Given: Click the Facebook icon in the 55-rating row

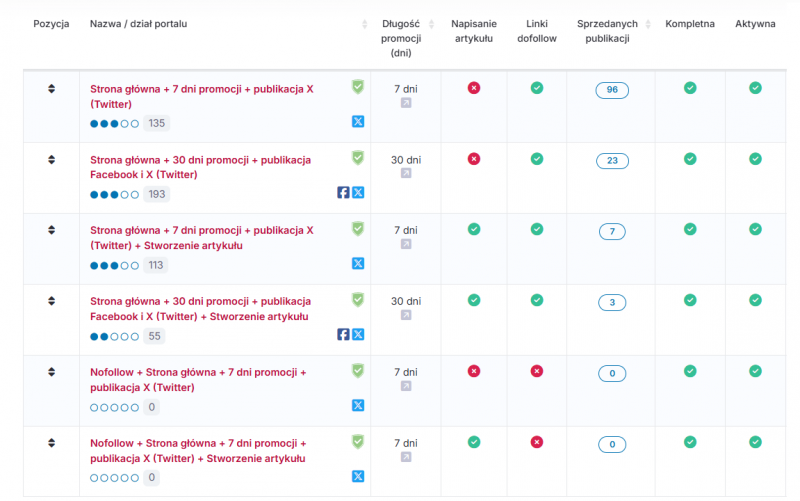Looking at the screenshot, I should point(343,335).
